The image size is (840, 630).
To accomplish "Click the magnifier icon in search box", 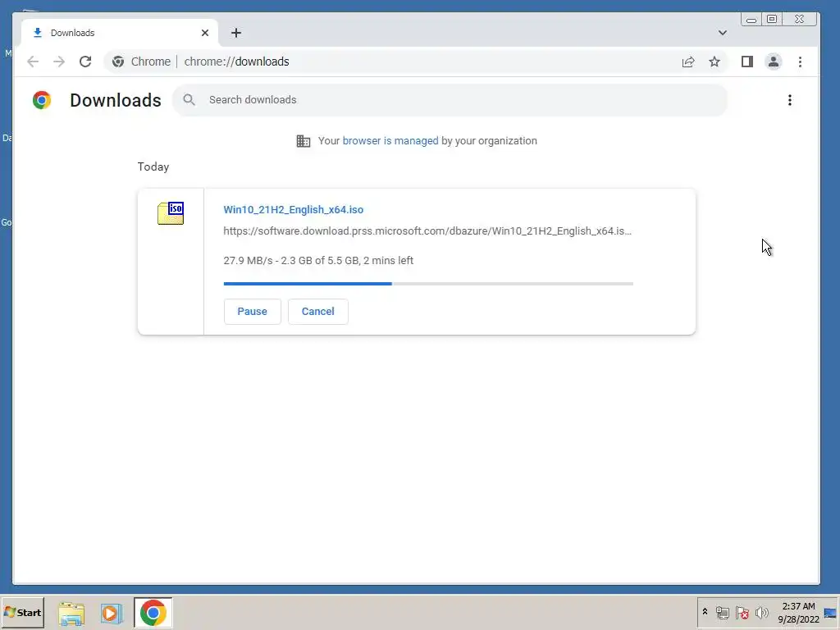I will 189,99.
